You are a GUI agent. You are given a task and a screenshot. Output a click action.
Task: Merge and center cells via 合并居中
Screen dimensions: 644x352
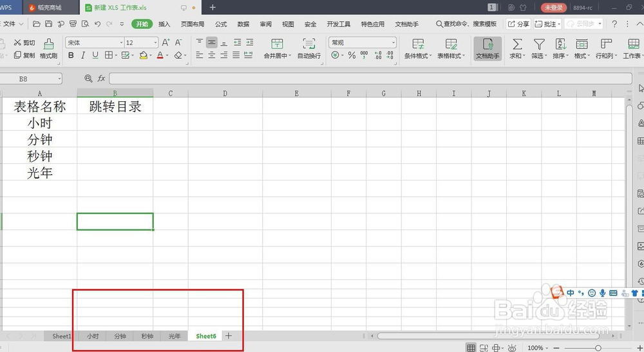point(277,48)
